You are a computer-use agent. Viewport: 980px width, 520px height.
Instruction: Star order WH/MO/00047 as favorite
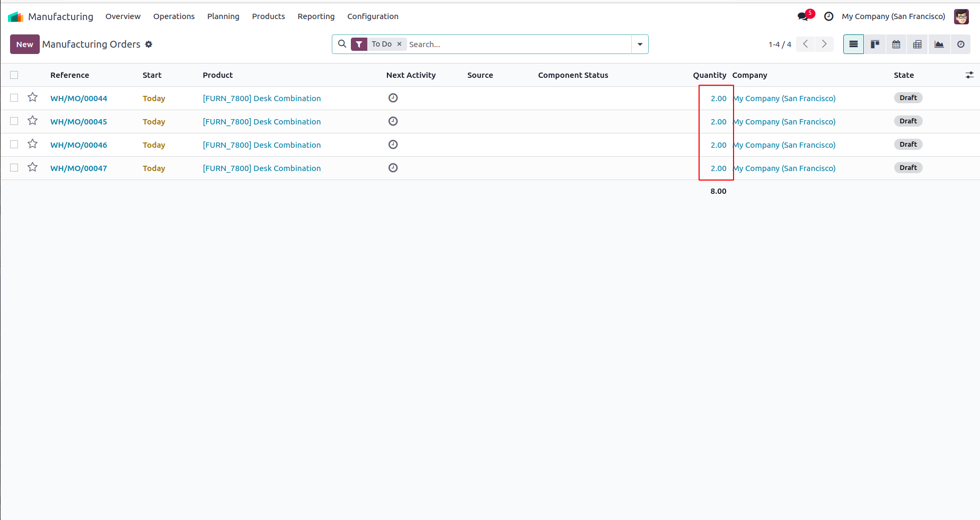click(33, 167)
